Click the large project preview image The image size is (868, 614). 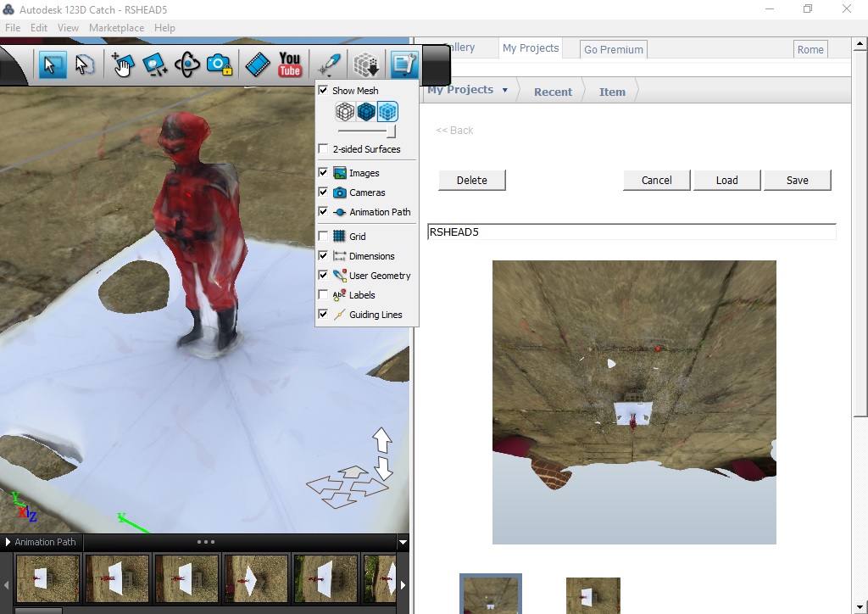(634, 402)
